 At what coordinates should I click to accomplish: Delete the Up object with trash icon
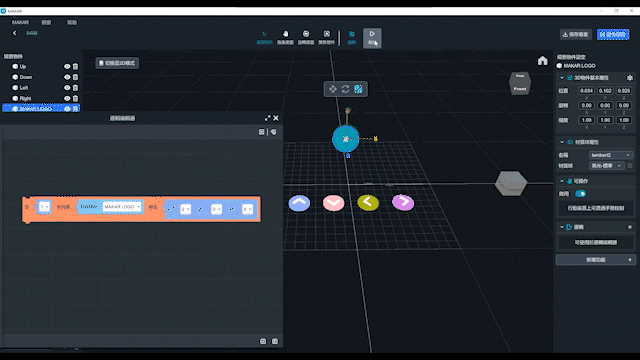point(76,66)
